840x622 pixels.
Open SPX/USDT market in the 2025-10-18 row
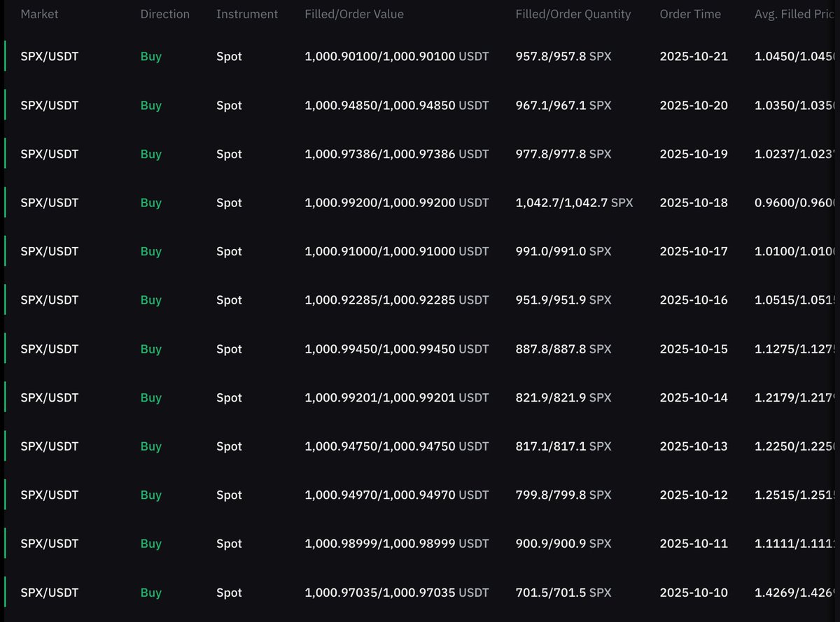(50, 203)
